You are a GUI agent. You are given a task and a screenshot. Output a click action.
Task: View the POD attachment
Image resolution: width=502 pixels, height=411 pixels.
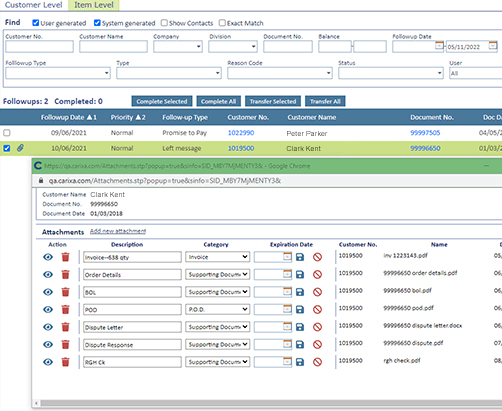(x=48, y=309)
